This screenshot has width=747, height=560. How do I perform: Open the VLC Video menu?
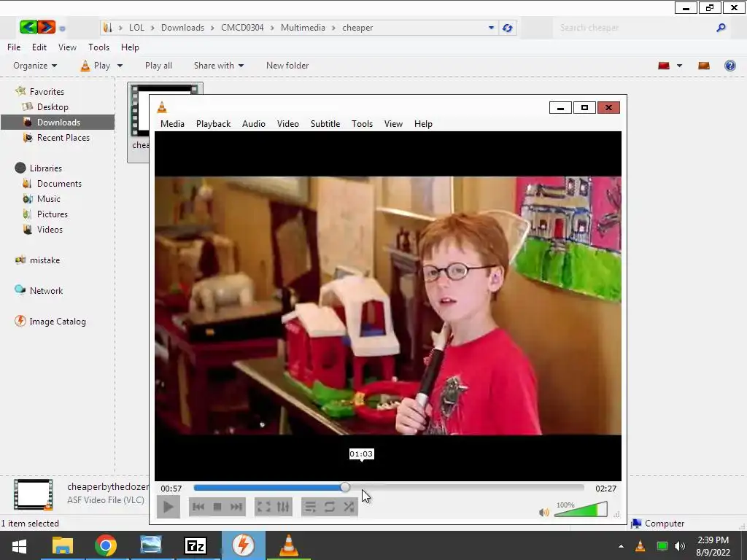click(287, 124)
